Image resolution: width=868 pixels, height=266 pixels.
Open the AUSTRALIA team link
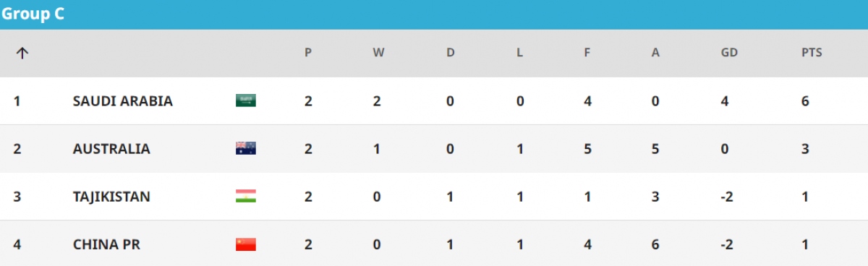[x=111, y=149]
